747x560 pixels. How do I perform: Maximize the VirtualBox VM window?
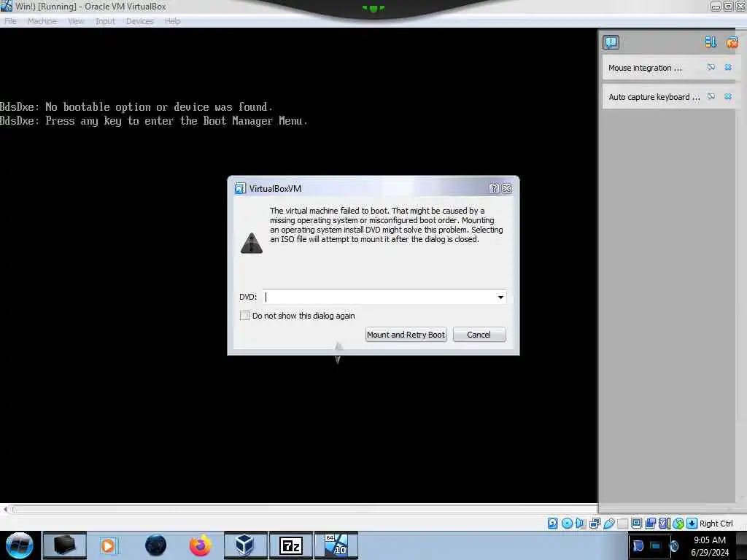(x=728, y=6)
